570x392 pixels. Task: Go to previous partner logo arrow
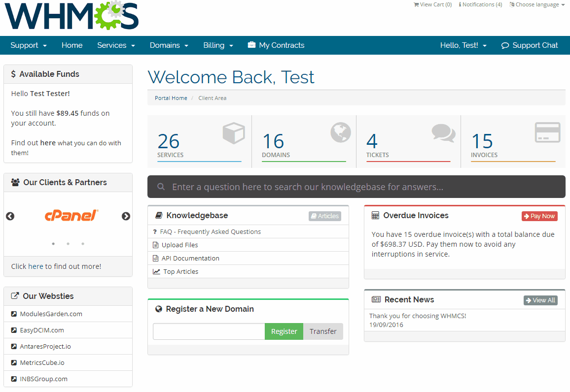tap(10, 216)
